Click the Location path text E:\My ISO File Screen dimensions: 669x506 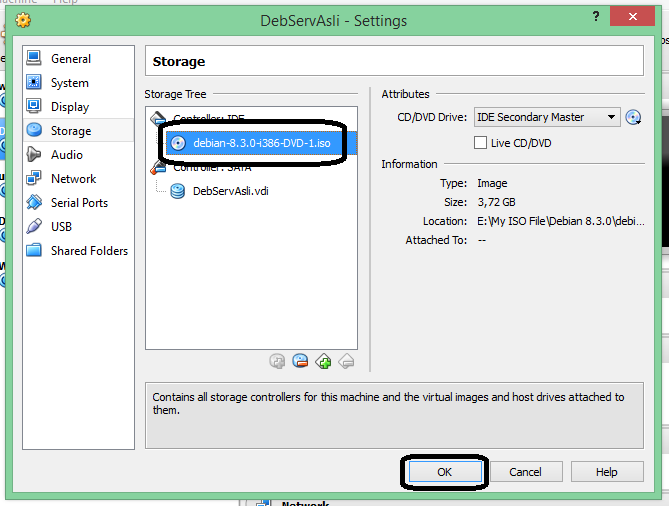coord(561,221)
